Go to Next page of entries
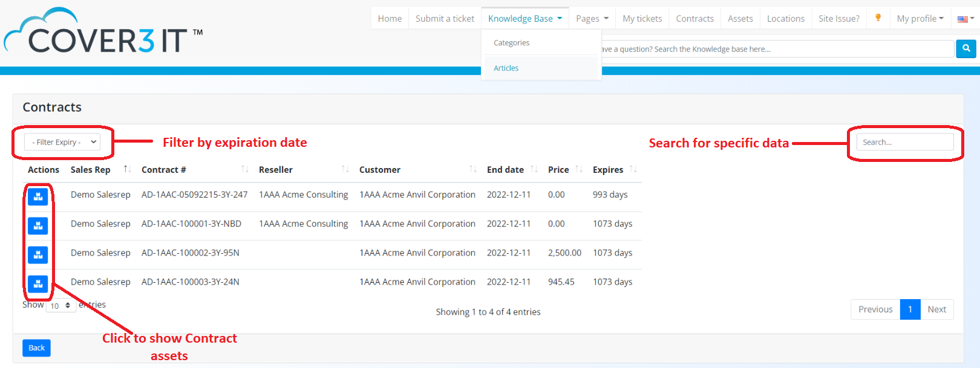The width and height of the screenshot is (980, 368). [936, 309]
